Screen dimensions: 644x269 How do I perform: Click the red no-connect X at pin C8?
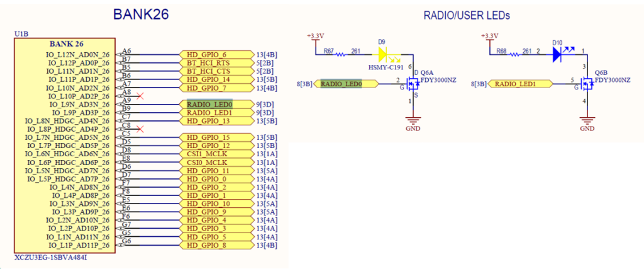140,129
